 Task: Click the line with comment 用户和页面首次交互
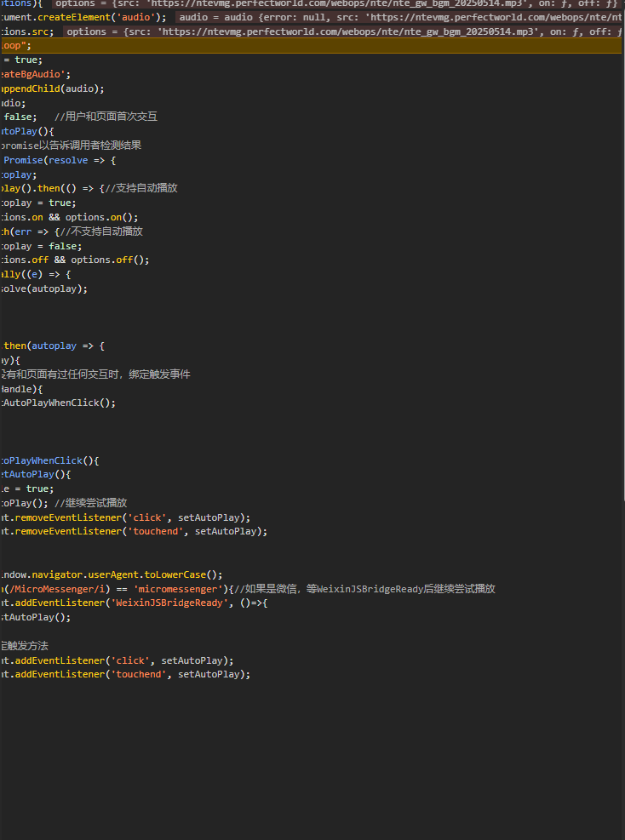79,117
